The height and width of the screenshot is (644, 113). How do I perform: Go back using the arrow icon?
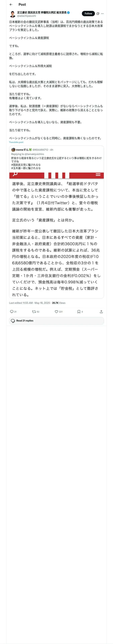click(11, 5)
